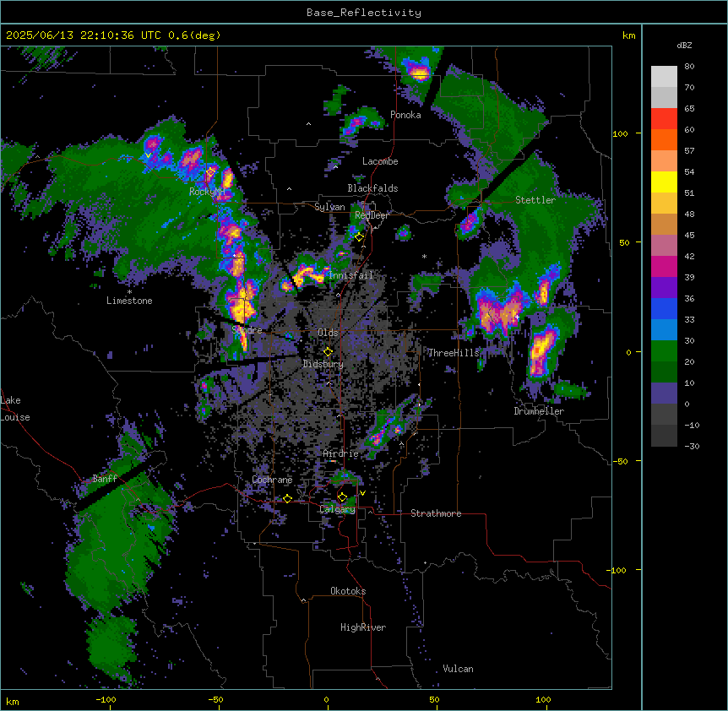
Task: Click the yellow V marker east of Calgary
Action: tap(362, 493)
